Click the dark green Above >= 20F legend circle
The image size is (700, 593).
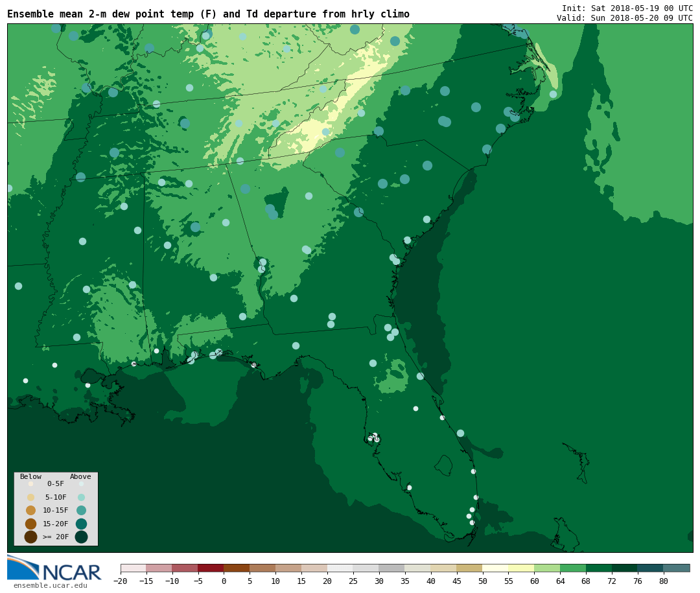coord(81,537)
